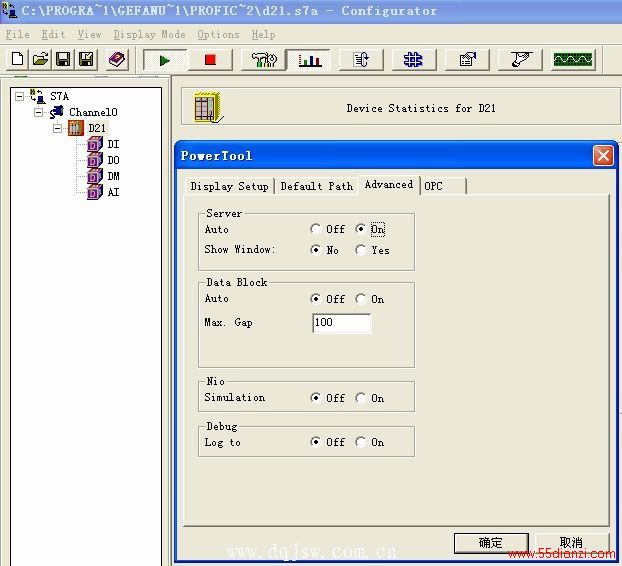Select the DM tree item label
The image size is (622, 566).
113,176
